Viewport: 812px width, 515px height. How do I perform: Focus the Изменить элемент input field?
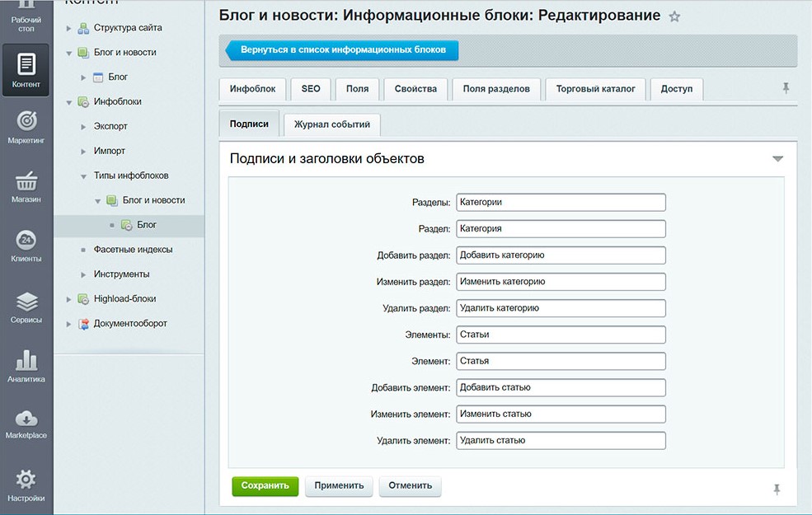pos(561,414)
